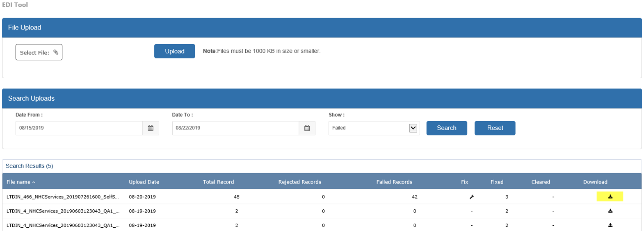The image size is (644, 231).
Task: Expand the Show dropdown set to Failed
Action: coord(413,128)
